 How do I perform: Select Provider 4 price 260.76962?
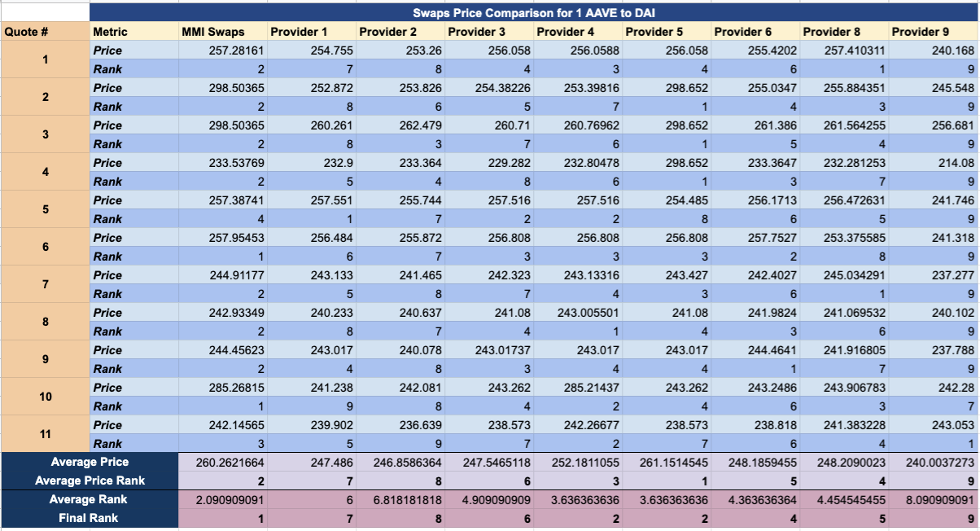pyautogui.click(x=578, y=125)
